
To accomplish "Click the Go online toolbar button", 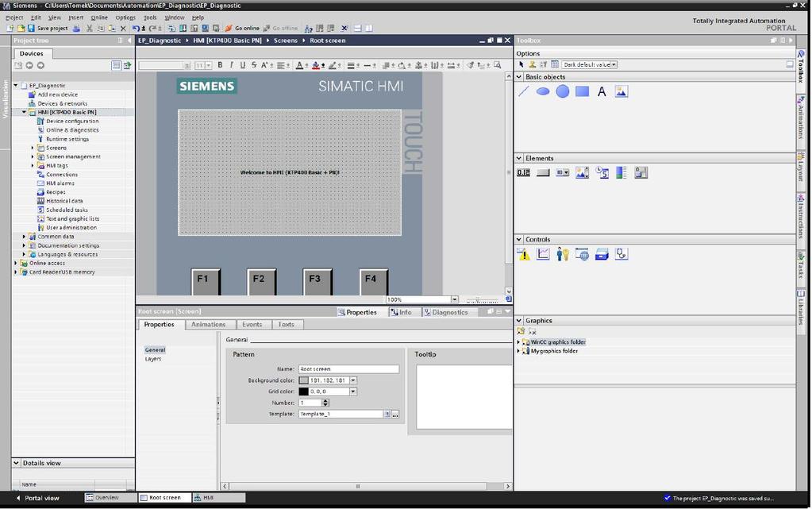I will point(243,28).
